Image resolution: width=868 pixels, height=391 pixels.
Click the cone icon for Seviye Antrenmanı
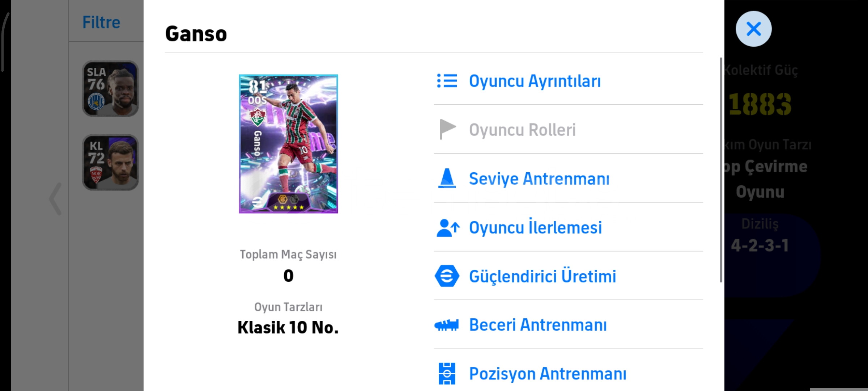click(x=447, y=178)
